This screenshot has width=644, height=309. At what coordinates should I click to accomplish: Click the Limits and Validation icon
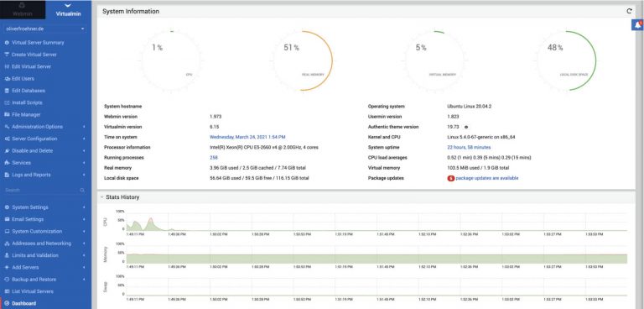pyautogui.click(x=7, y=255)
